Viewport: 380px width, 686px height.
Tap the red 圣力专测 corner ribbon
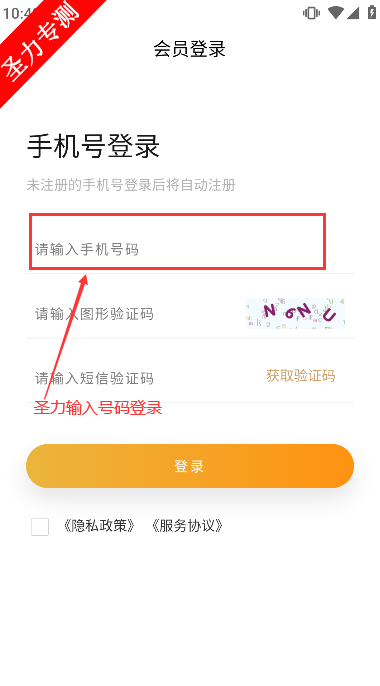click(x=42, y=42)
